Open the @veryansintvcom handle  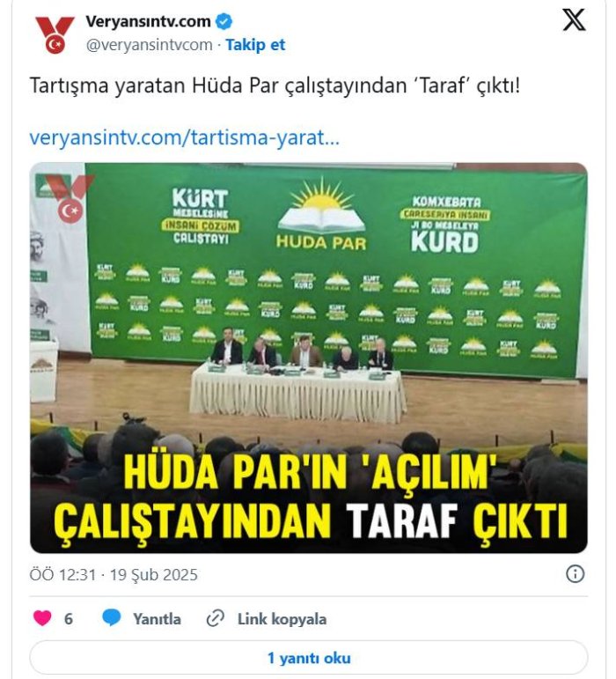pos(150,45)
